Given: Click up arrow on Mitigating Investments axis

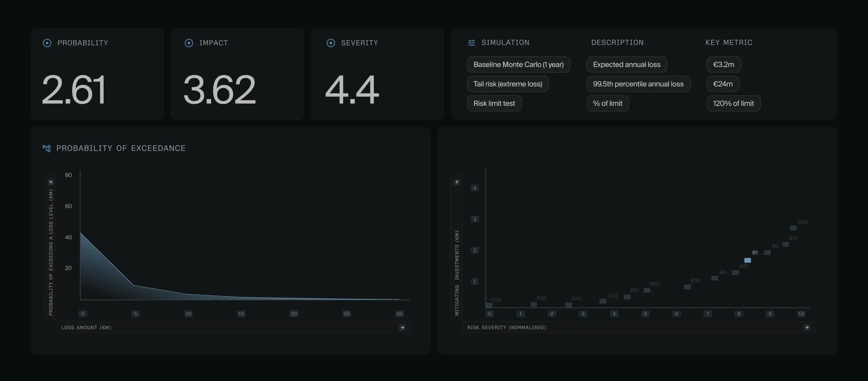Looking at the screenshot, I should [x=457, y=182].
